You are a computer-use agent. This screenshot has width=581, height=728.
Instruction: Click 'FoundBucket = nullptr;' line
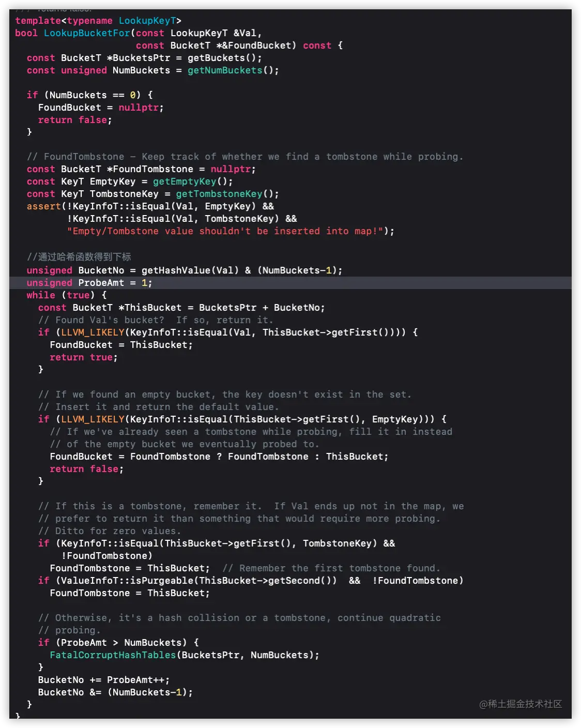(101, 108)
